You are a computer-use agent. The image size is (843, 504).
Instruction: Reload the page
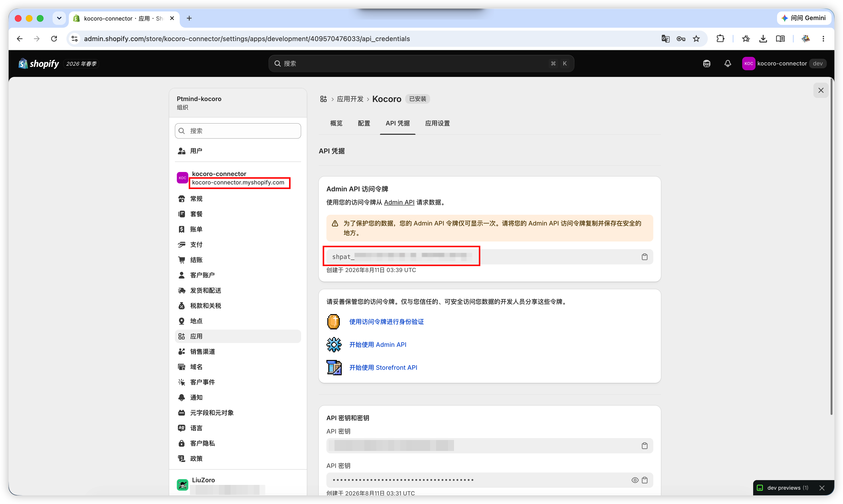click(x=54, y=39)
